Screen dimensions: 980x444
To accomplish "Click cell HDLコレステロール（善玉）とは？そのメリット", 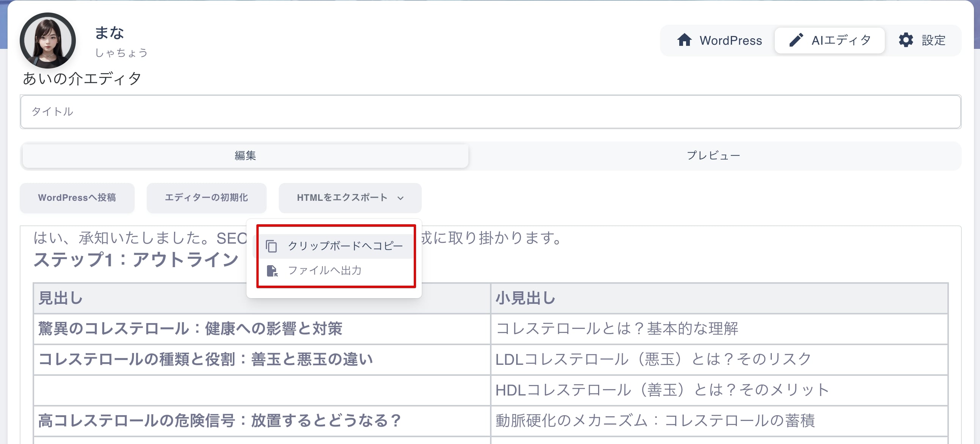I will pos(719,391).
